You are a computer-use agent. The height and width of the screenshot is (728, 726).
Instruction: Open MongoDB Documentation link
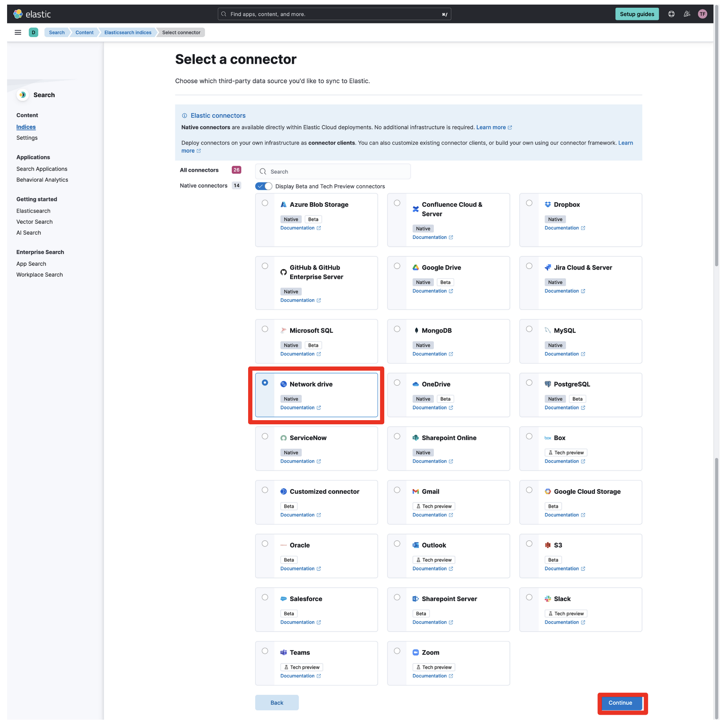coord(433,354)
